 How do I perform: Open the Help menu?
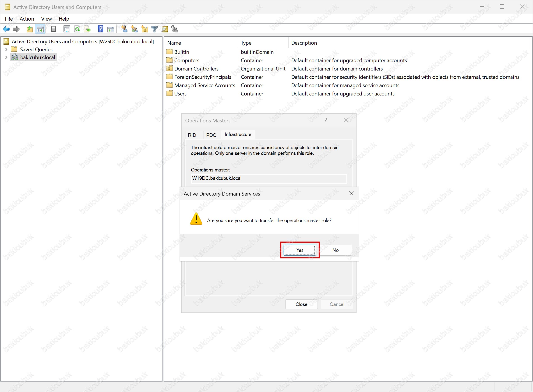coord(64,19)
